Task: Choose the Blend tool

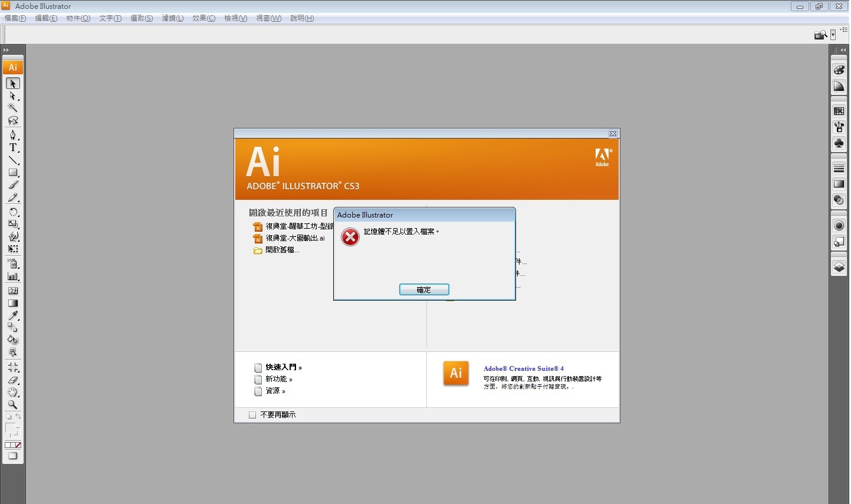Action: click(13, 327)
